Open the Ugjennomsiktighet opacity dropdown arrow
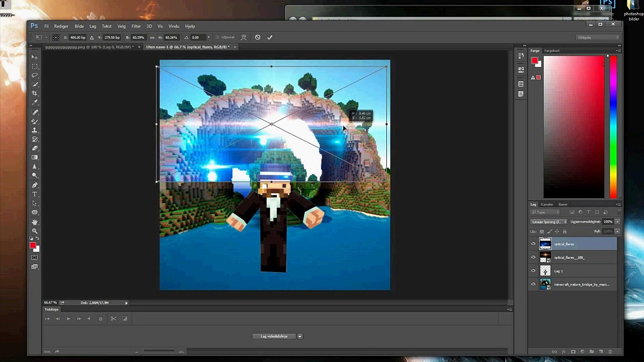The width and height of the screenshot is (644, 362). coord(617,222)
